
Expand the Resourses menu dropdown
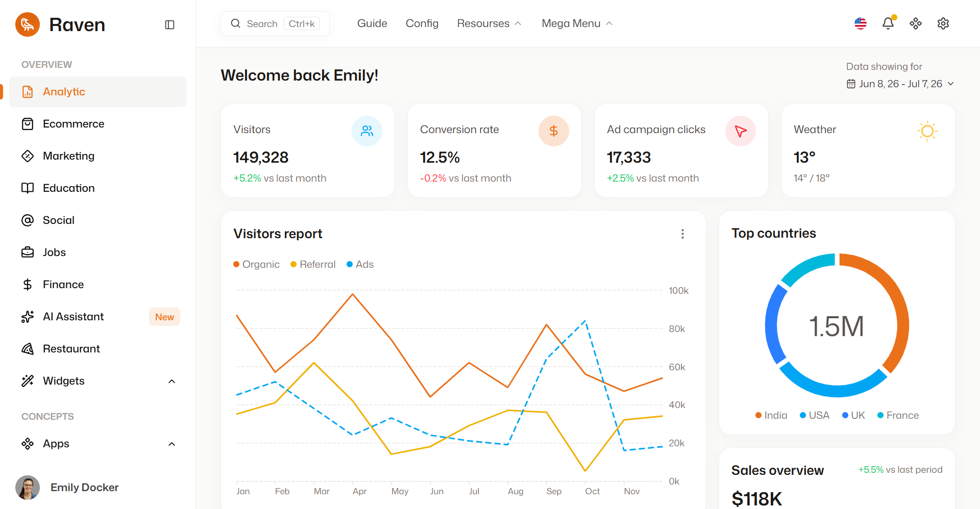[x=489, y=23]
